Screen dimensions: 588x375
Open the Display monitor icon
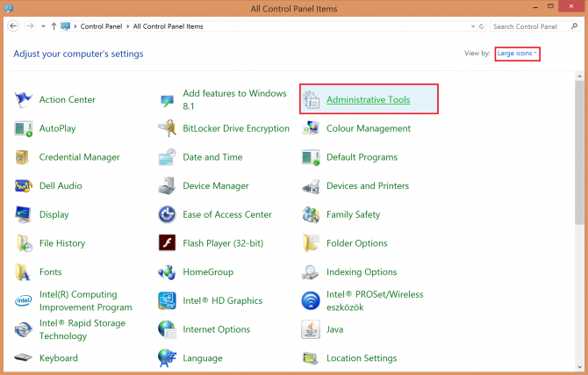23,214
